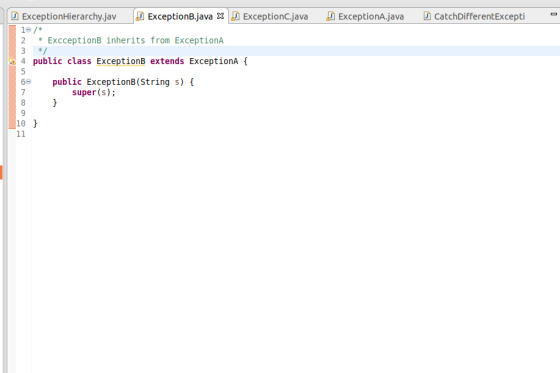Click line number 11 in the gutter
This screenshot has width=560, height=373.
[21, 134]
